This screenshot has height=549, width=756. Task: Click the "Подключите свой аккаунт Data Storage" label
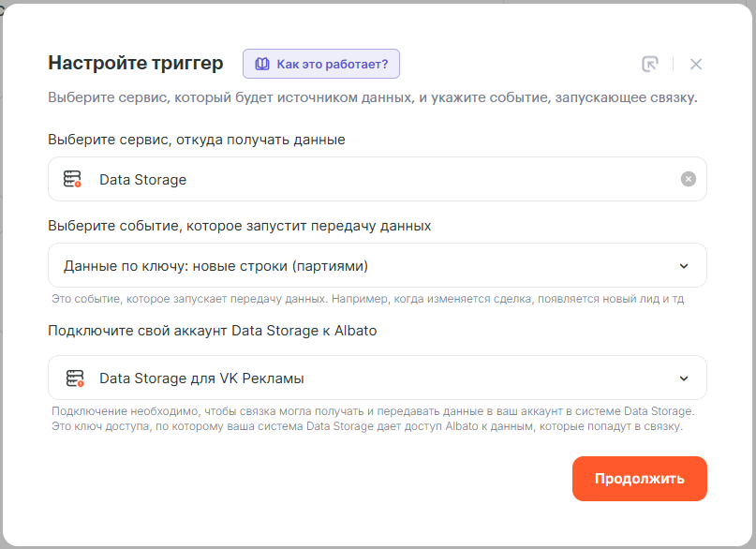click(213, 331)
